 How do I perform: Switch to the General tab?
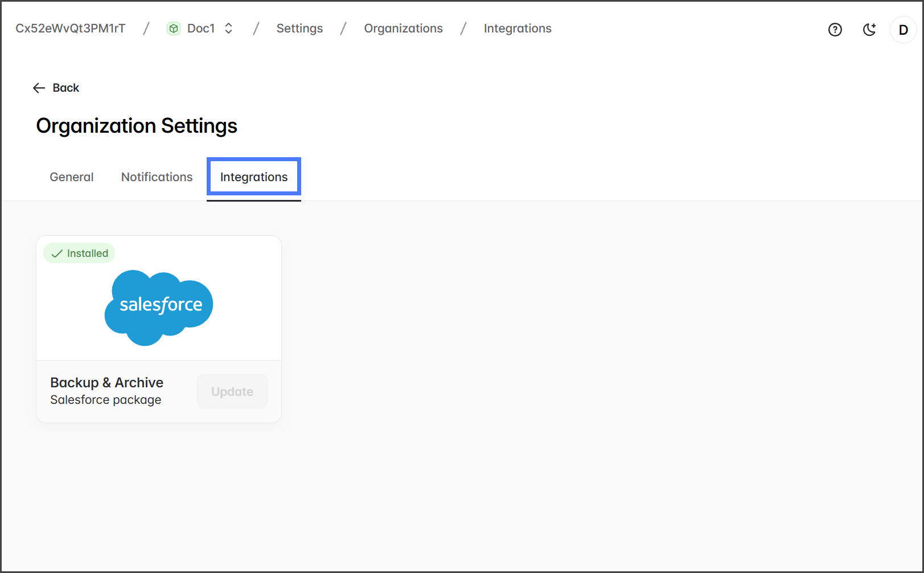[x=72, y=177]
